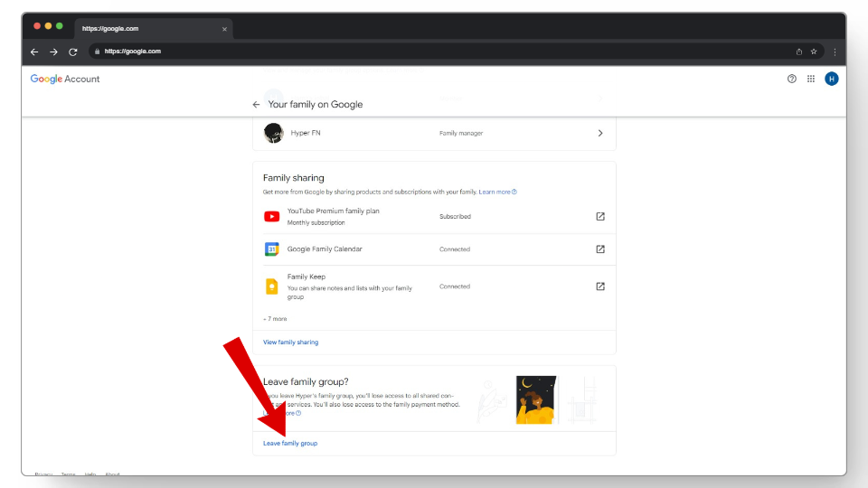The image size is (868, 488).
Task: Click the Google Account logo
Action: [x=65, y=79]
